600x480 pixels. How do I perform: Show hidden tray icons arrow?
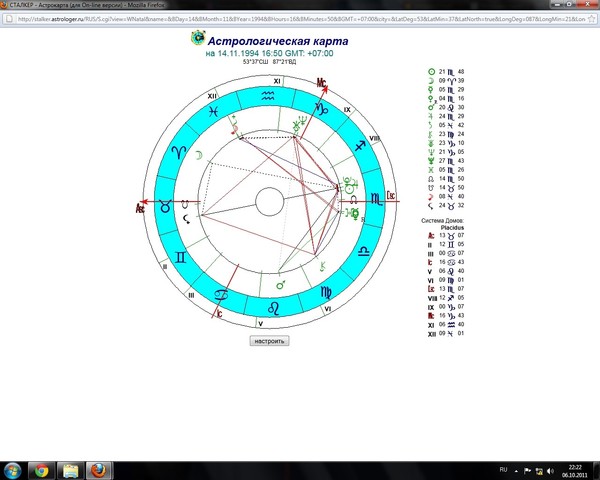click(x=516, y=471)
